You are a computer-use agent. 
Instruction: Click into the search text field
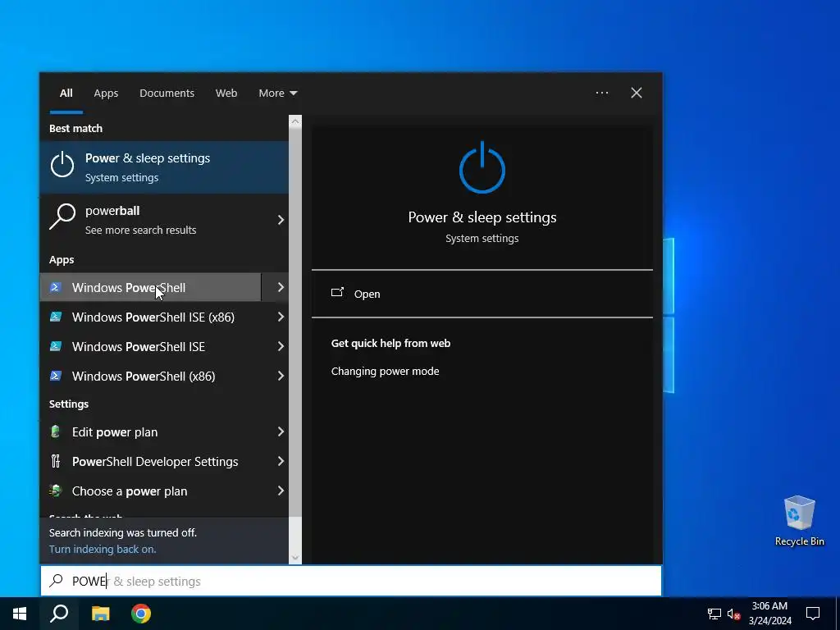point(351,581)
